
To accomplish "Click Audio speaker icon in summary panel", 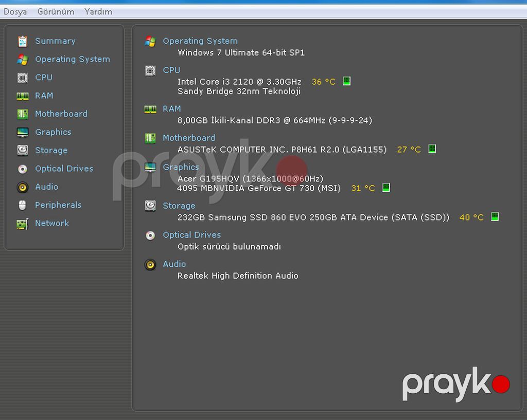I will click(x=150, y=265).
